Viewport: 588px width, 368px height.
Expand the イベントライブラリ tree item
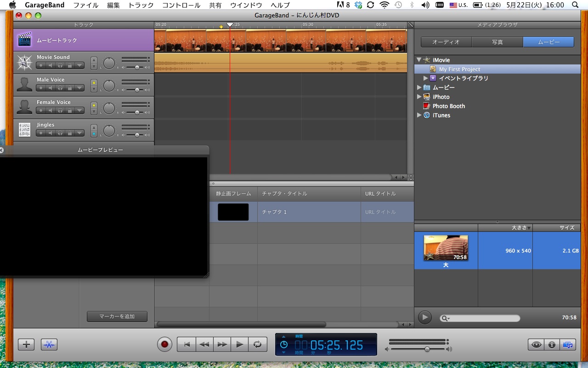425,78
